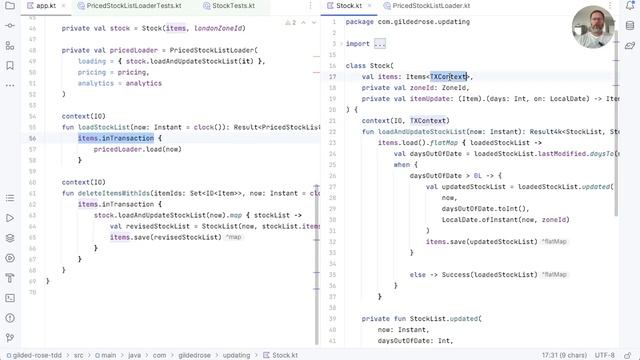
Task: Open right editor tab options menu (vertical dots)
Action: tap(610, 6)
